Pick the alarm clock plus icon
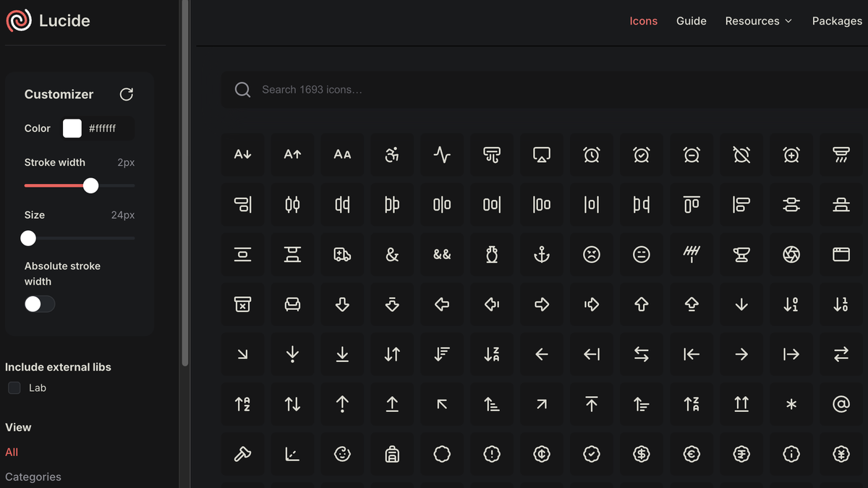 click(x=791, y=154)
